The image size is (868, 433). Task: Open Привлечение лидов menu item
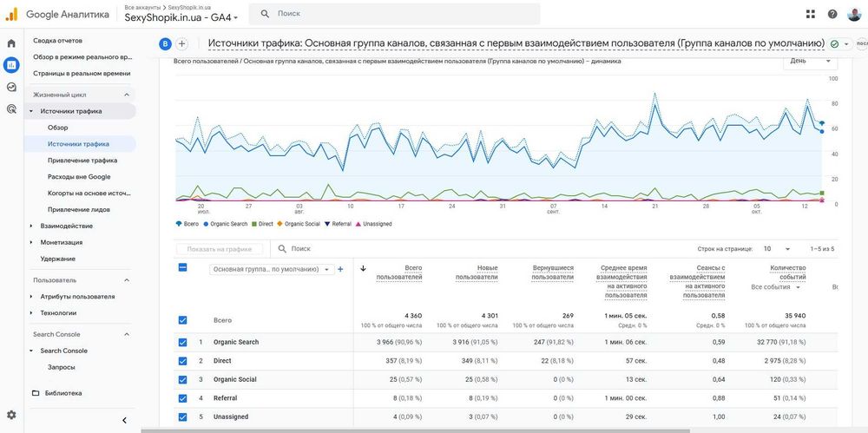tap(79, 210)
